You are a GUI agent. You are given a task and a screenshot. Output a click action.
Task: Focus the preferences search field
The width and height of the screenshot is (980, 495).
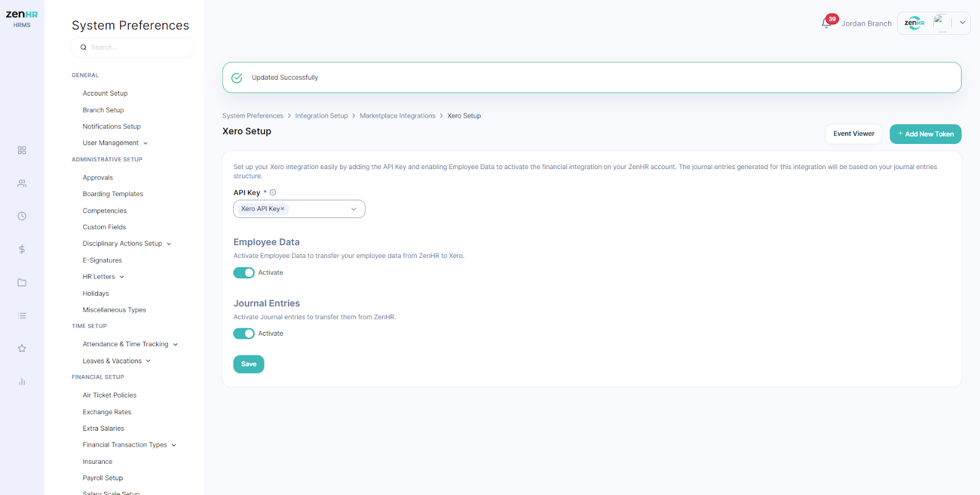point(132,47)
